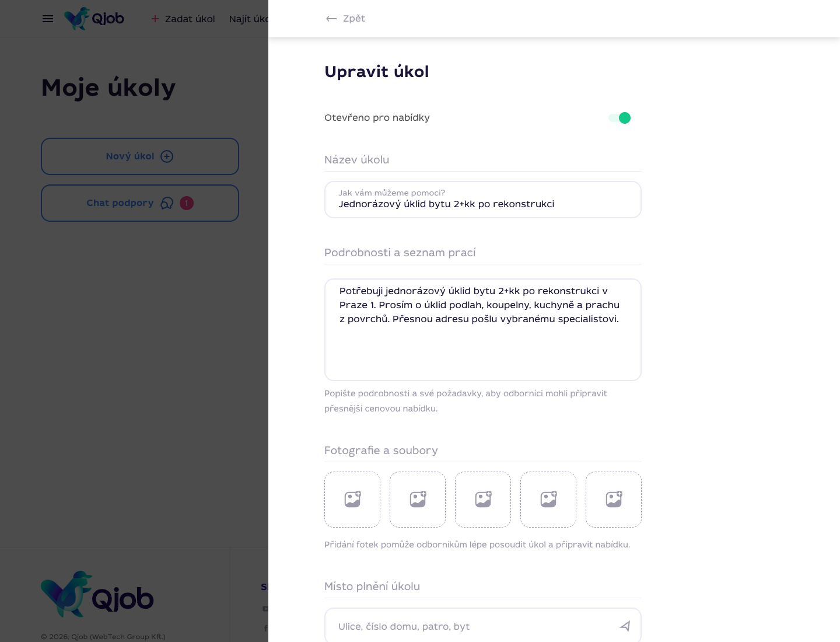Click the plus icon on Nový úkol
The width and height of the screenshot is (840, 642).
tap(167, 156)
